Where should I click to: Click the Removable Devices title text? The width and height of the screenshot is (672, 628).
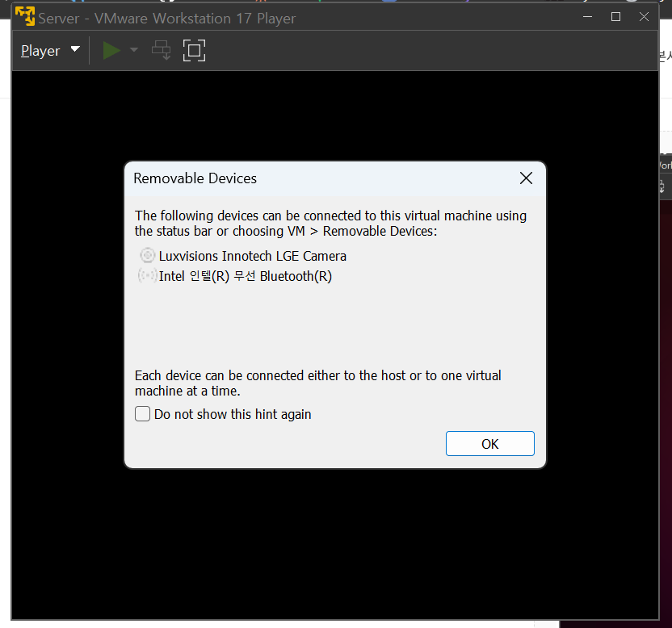(x=195, y=178)
